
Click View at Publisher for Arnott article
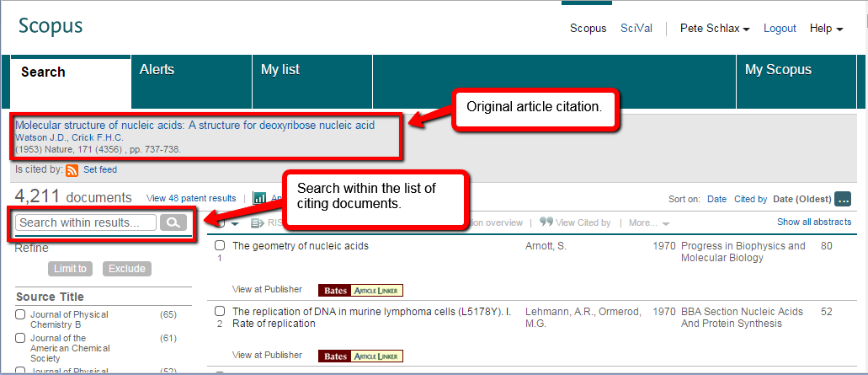pos(268,289)
